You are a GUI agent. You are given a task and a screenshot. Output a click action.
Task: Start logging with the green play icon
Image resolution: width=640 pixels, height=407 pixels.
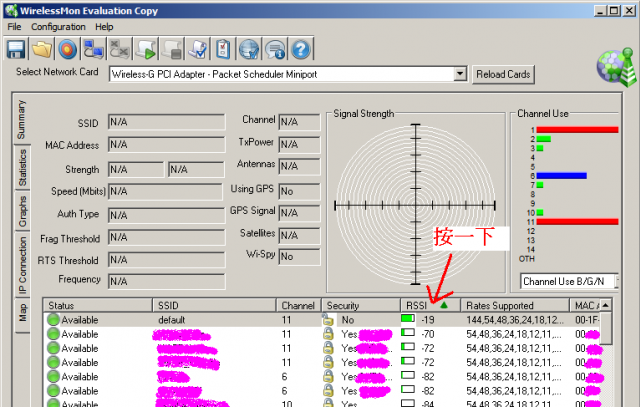[146, 49]
